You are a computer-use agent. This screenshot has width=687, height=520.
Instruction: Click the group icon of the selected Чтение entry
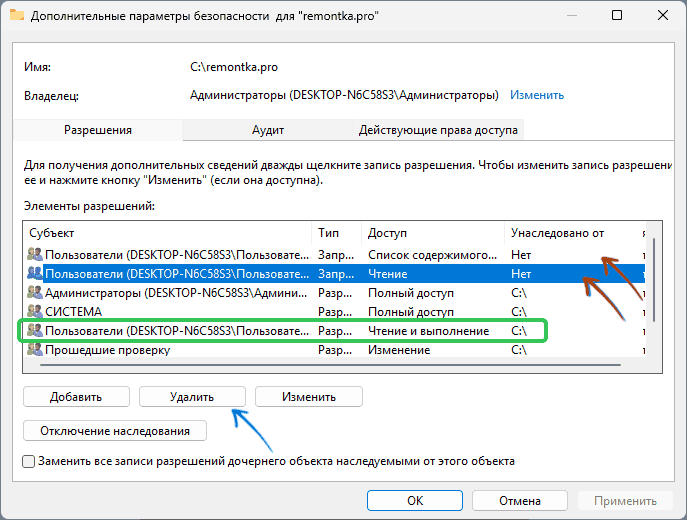click(x=35, y=273)
